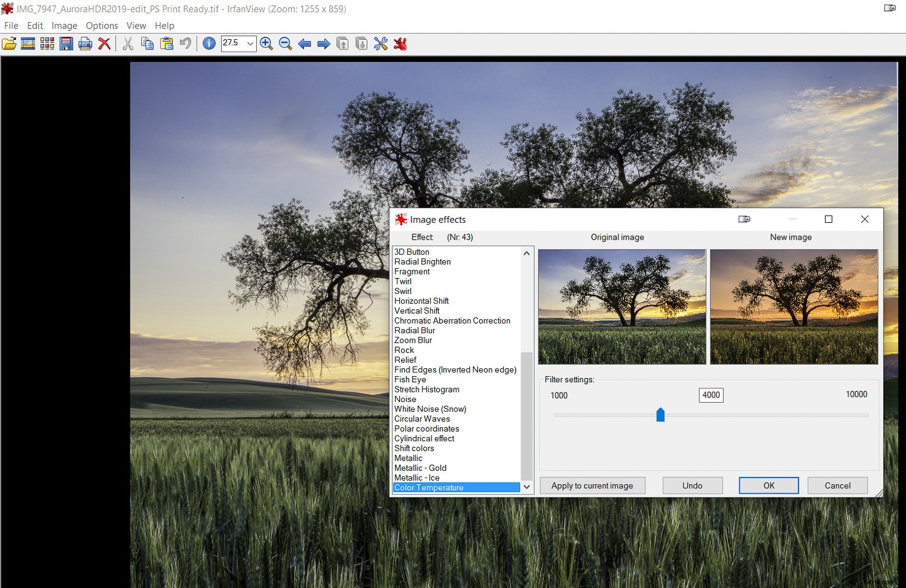Print the image via the printer icon

tap(85, 43)
